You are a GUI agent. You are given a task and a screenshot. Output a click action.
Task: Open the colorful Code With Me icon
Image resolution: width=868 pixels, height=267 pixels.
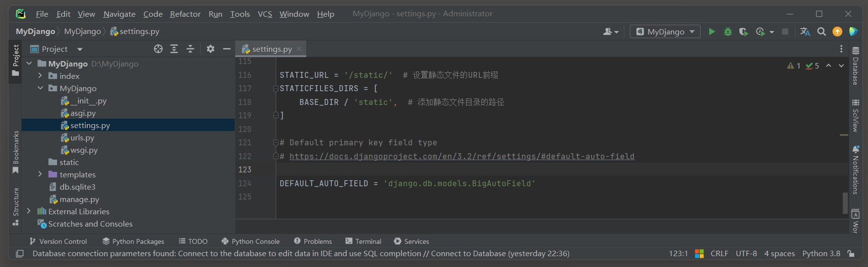pyautogui.click(x=854, y=32)
